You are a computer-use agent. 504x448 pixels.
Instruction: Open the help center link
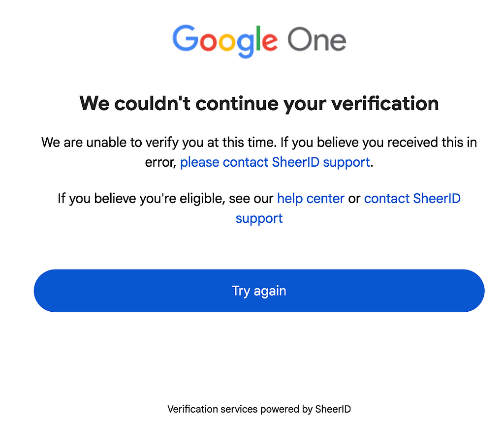pos(311,199)
